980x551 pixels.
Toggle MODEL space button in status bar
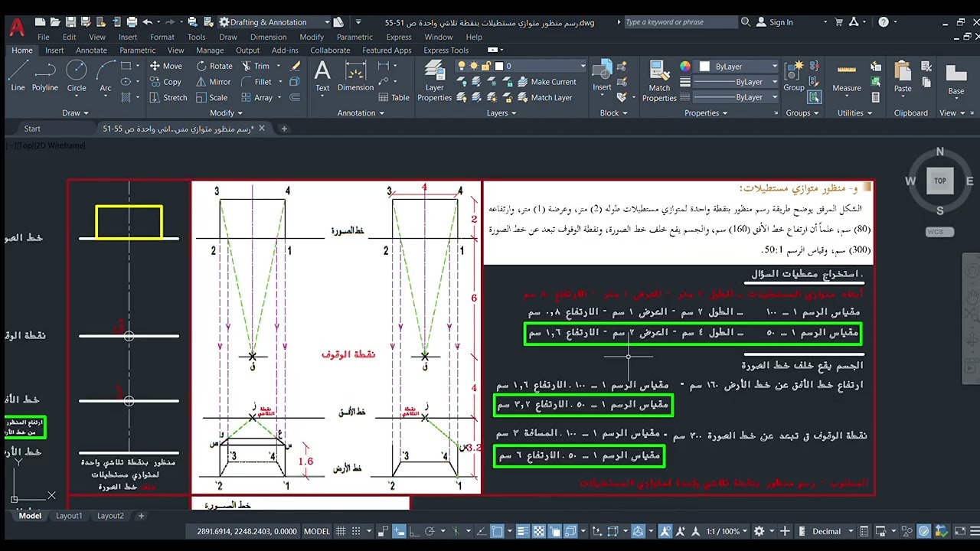pyautogui.click(x=317, y=531)
